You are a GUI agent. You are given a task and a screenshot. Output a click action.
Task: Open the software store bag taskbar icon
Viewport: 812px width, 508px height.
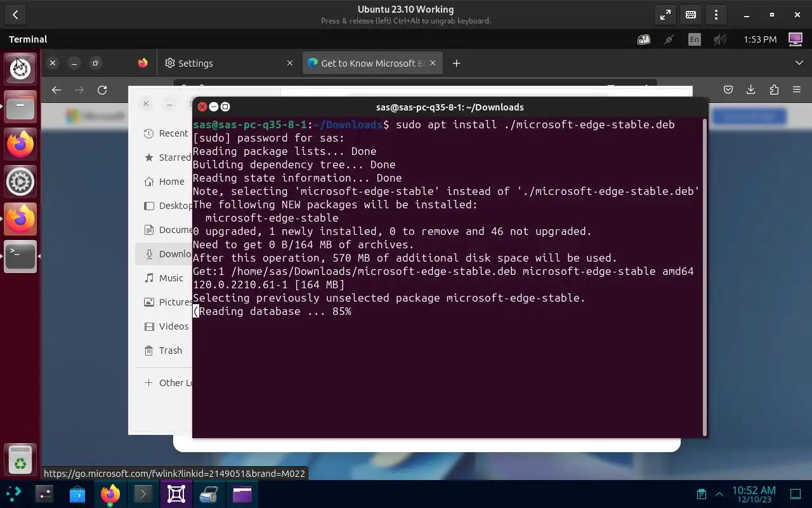tap(77, 494)
